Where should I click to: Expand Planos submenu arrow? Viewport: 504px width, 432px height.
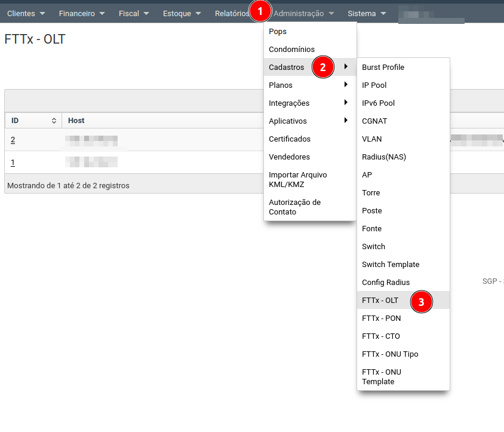point(346,85)
